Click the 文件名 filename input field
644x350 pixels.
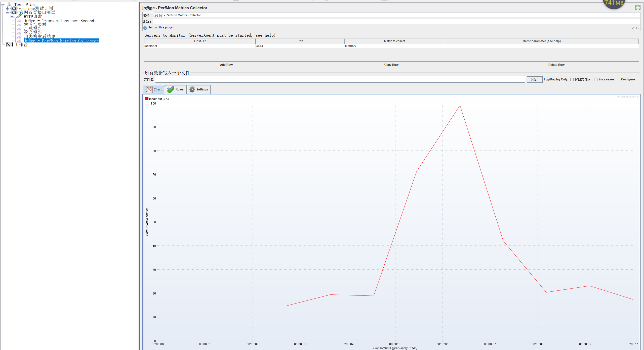(x=340, y=79)
